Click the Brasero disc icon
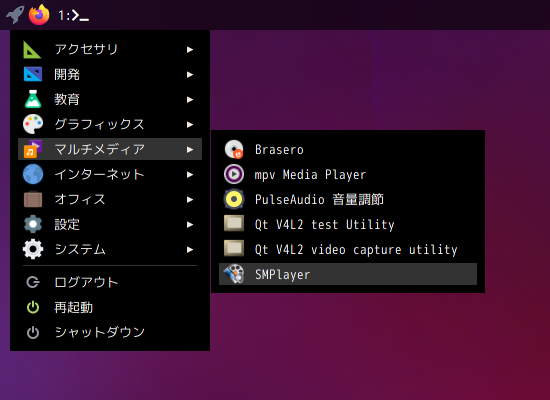550x400 pixels. (x=234, y=149)
